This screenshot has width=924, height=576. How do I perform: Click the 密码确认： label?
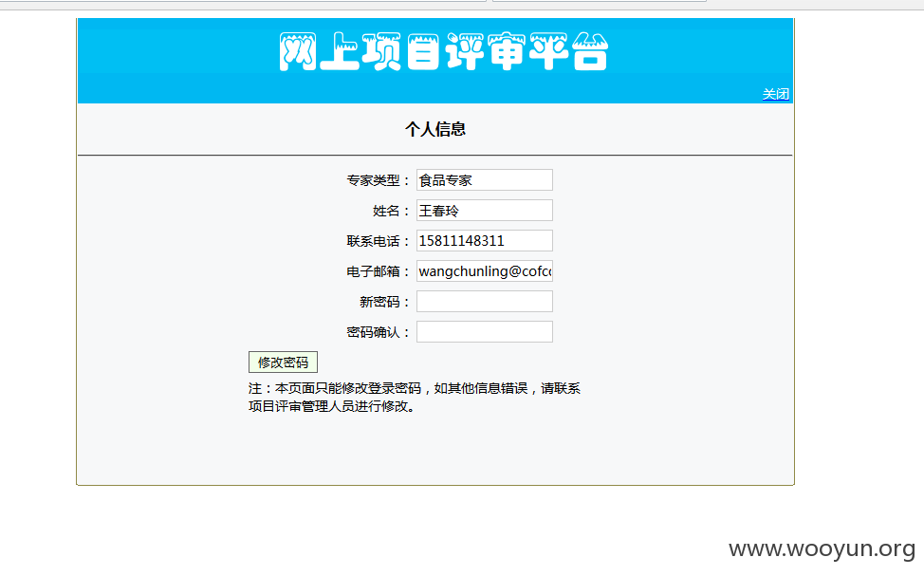coord(379,332)
